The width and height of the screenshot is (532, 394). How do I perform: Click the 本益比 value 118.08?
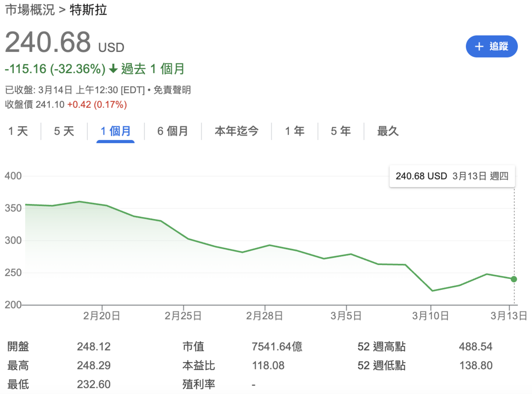click(268, 366)
